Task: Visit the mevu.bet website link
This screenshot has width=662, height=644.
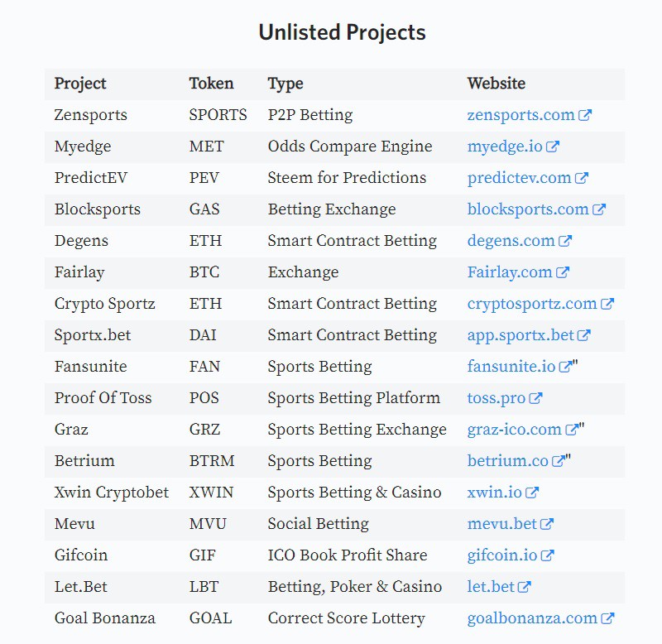Action: (x=502, y=524)
